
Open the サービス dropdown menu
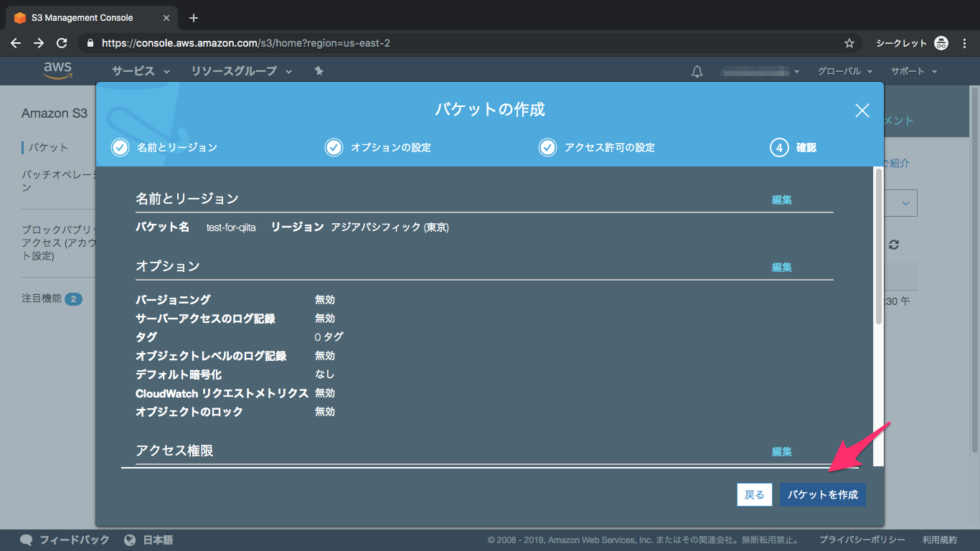point(141,71)
